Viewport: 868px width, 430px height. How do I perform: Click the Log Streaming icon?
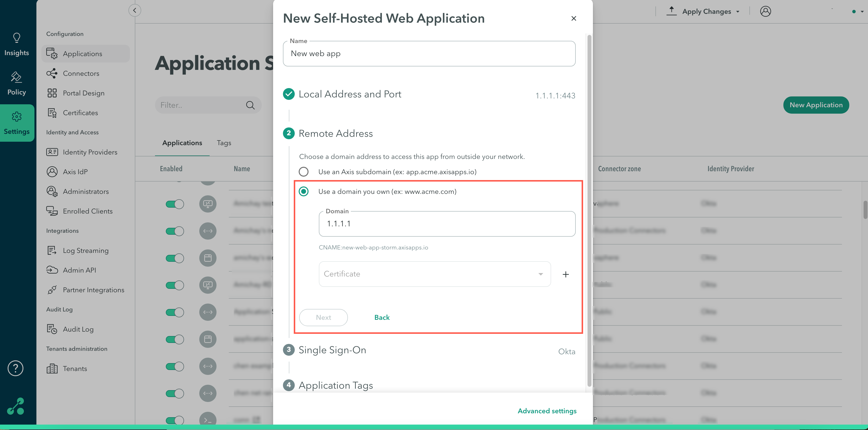(52, 250)
